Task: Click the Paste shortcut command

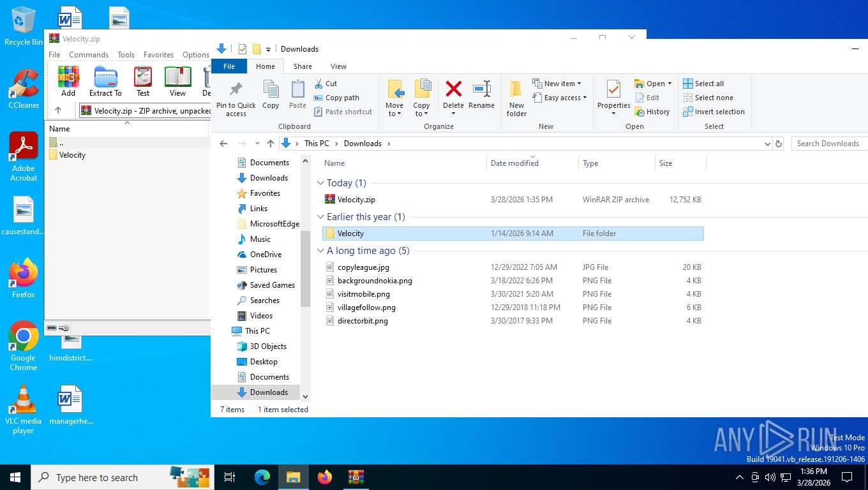Action: [343, 112]
